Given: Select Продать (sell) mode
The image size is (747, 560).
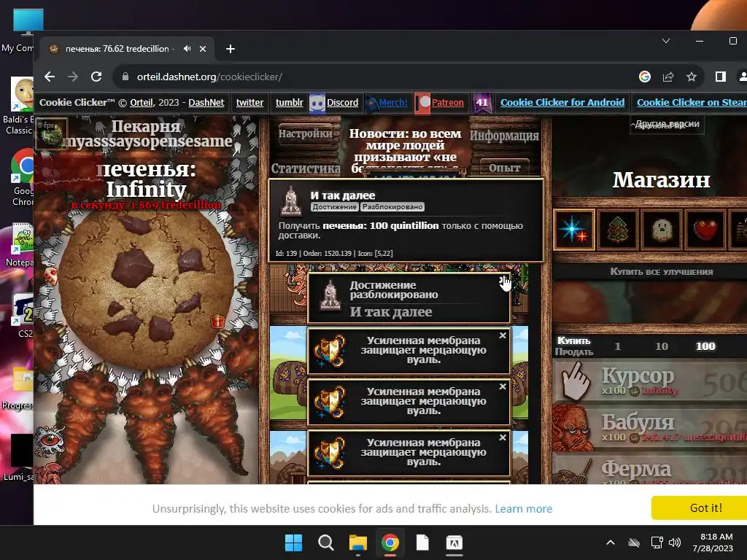Looking at the screenshot, I should (573, 352).
